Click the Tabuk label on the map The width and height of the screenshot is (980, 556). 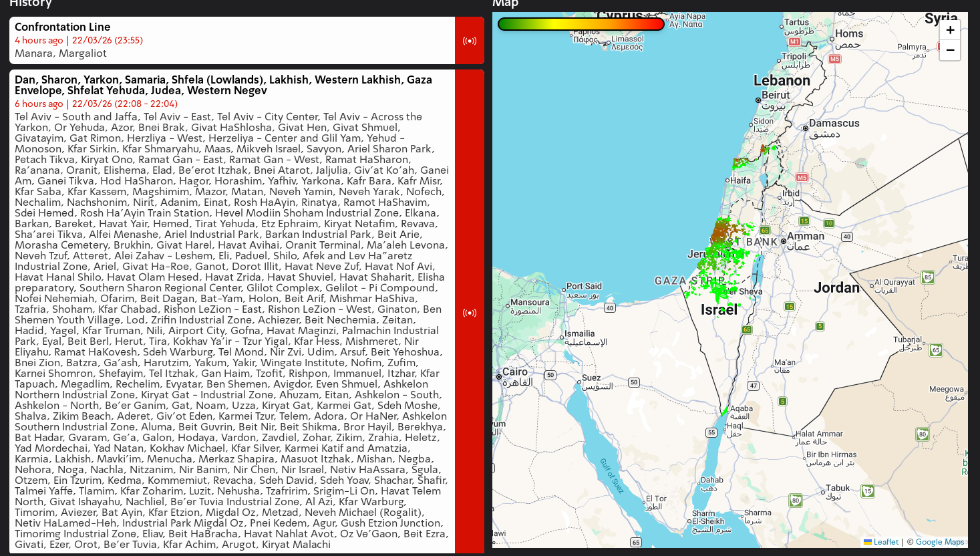coord(838,492)
